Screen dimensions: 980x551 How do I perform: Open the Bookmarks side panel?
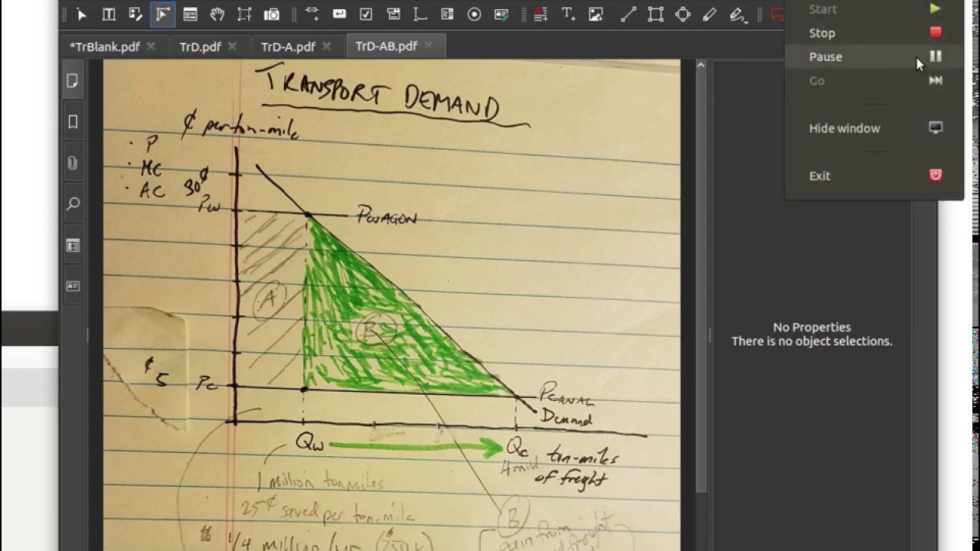(73, 122)
